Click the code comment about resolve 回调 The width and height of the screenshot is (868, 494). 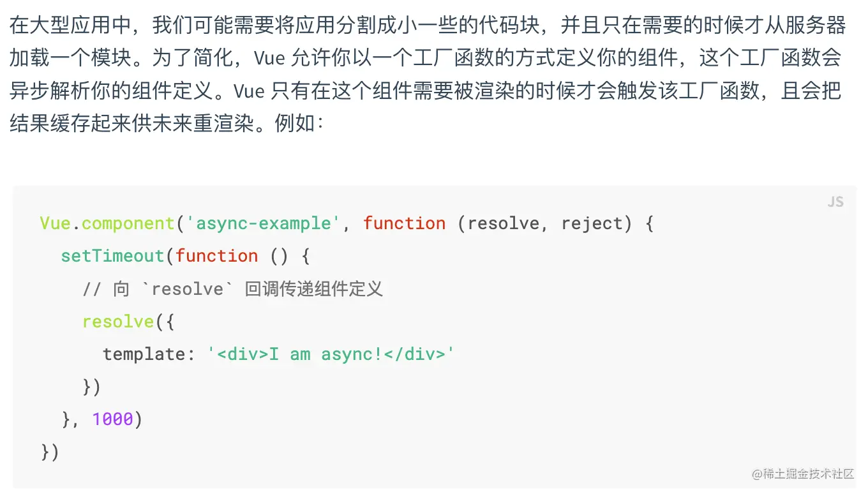pyautogui.click(x=232, y=289)
